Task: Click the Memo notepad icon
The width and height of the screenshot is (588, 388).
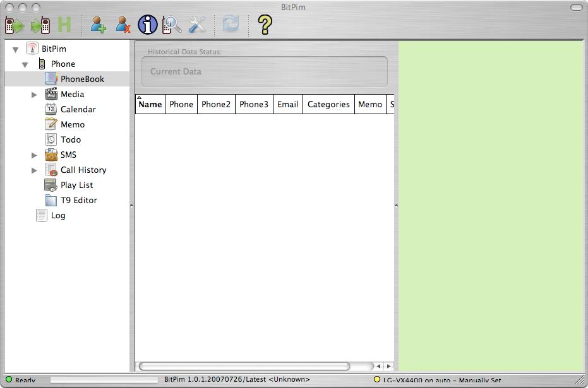Action: coord(51,124)
